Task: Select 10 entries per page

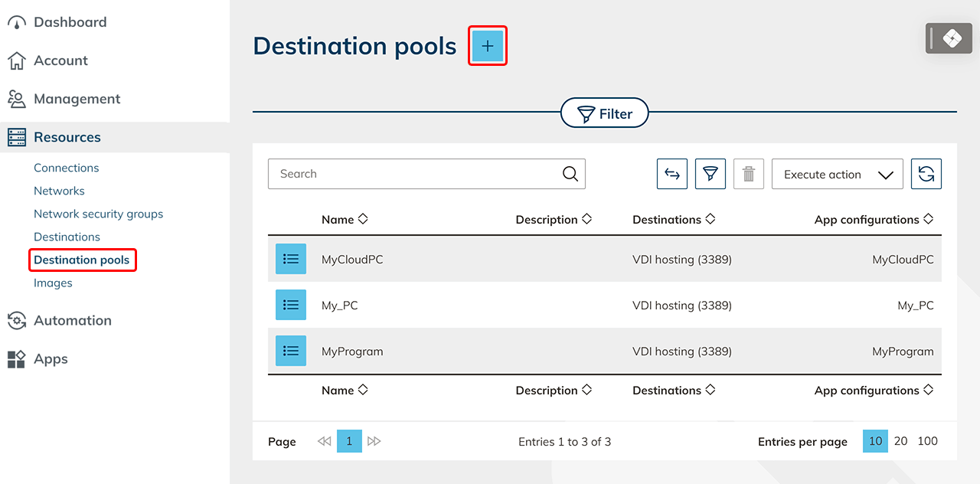Action: point(875,441)
